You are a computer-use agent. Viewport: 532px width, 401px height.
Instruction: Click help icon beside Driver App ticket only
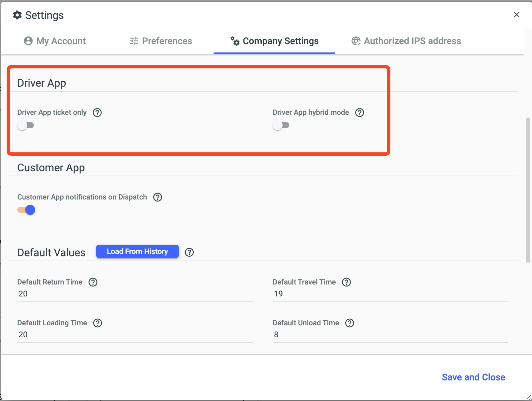tap(97, 113)
